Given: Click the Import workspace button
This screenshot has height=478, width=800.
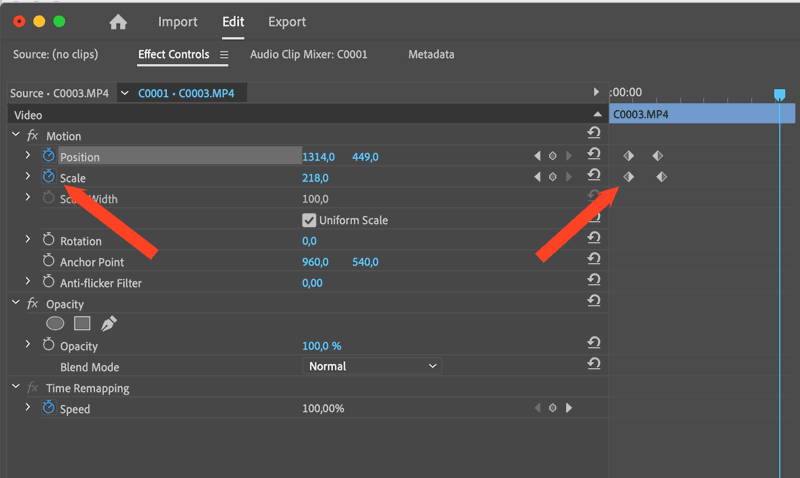Looking at the screenshot, I should [178, 22].
